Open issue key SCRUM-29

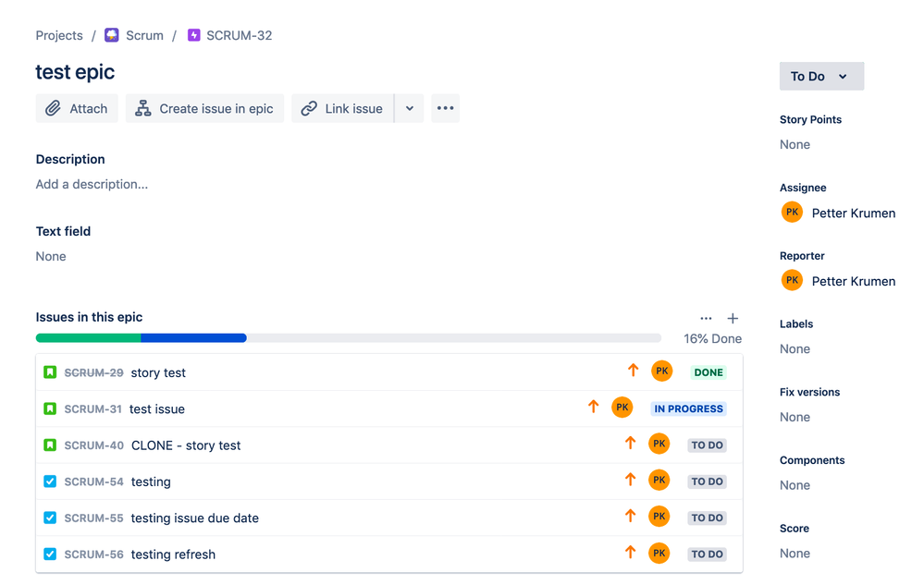point(93,372)
